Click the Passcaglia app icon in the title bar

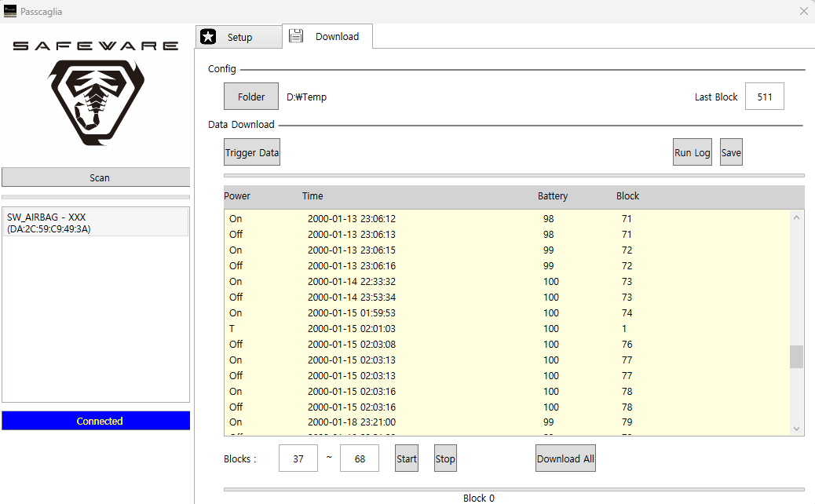[x=10, y=11]
